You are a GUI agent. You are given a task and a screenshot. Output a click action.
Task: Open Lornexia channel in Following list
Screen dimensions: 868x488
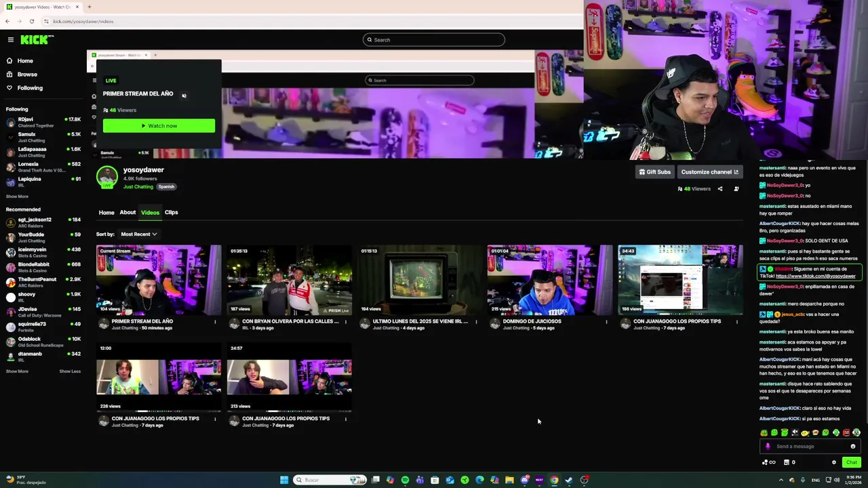pos(43,167)
